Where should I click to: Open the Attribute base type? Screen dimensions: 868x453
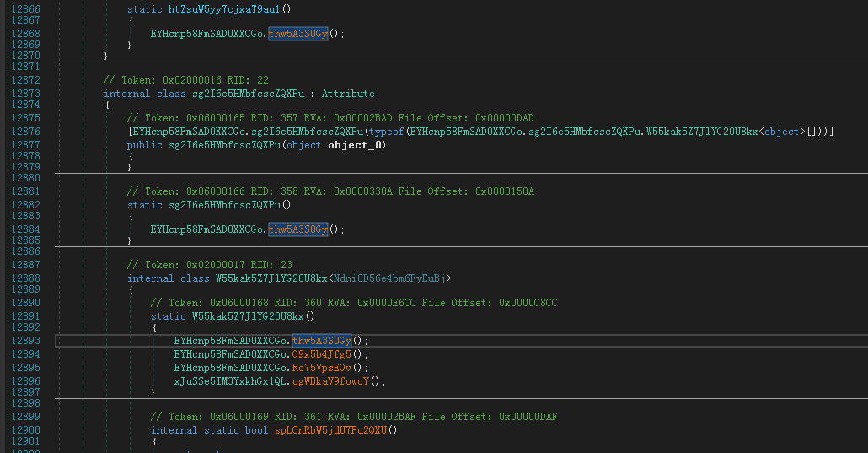[348, 94]
